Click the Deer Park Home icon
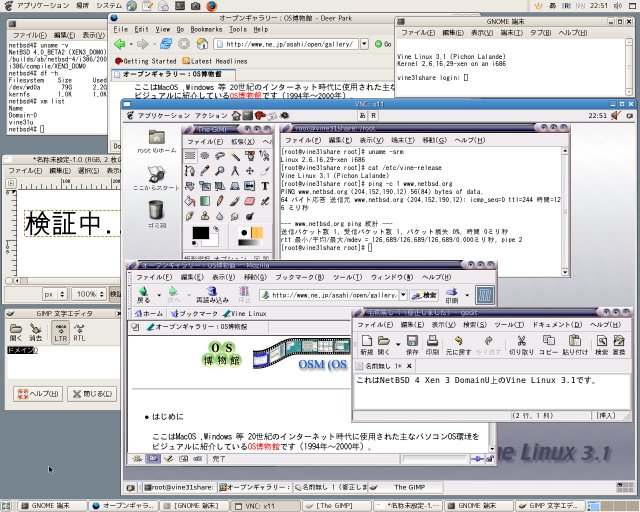Image resolution: width=640 pixels, height=512 pixels. point(202,44)
